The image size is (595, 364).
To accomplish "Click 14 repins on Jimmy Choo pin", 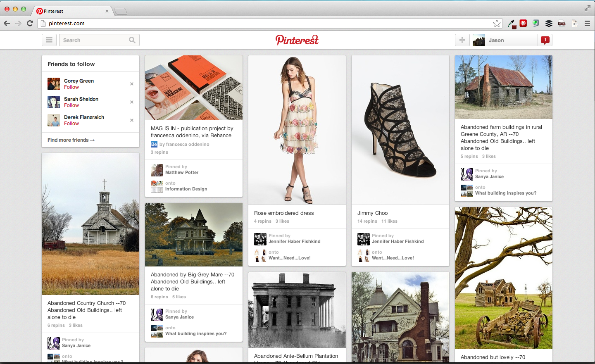I will pyautogui.click(x=367, y=221).
